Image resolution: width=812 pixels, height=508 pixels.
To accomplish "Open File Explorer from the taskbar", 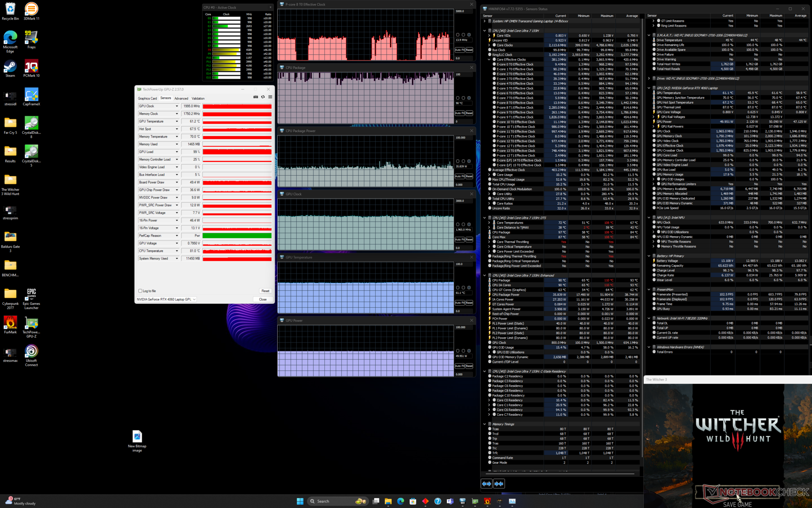I will pyautogui.click(x=388, y=501).
